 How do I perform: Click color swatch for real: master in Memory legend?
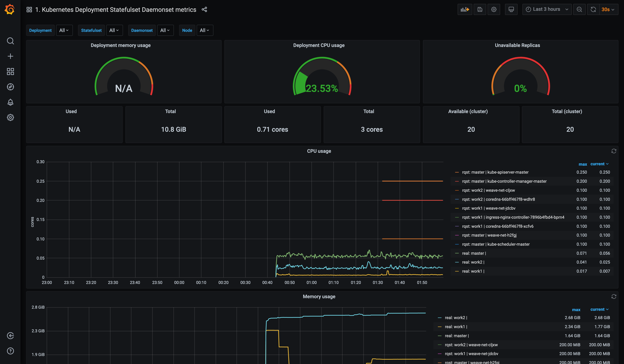440,336
